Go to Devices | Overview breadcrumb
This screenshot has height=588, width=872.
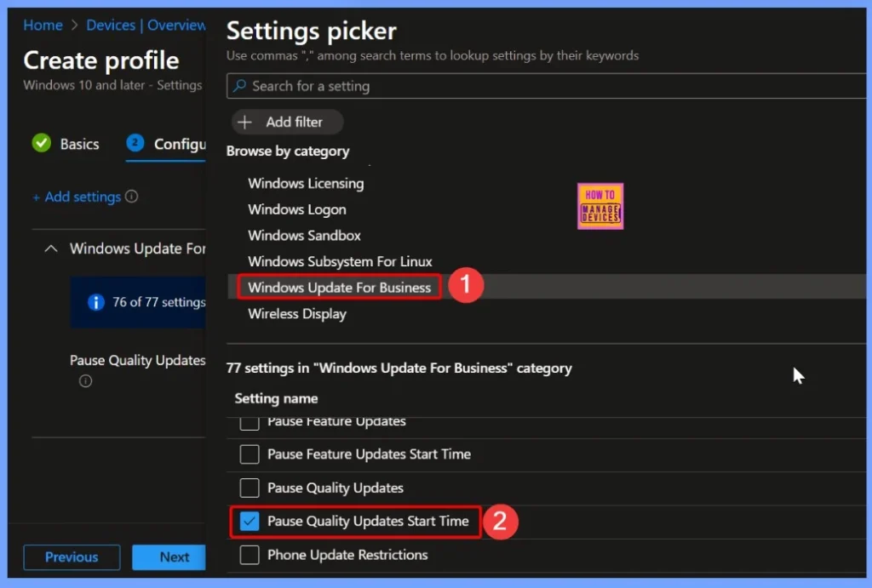point(146,25)
